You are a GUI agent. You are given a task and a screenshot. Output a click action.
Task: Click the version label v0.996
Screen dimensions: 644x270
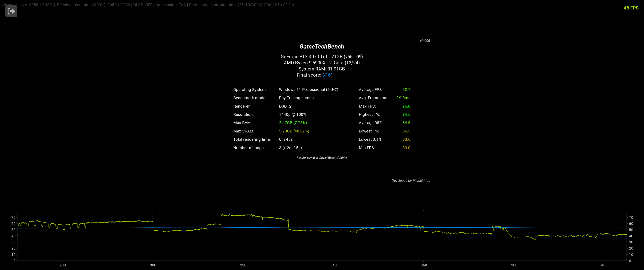(425, 41)
